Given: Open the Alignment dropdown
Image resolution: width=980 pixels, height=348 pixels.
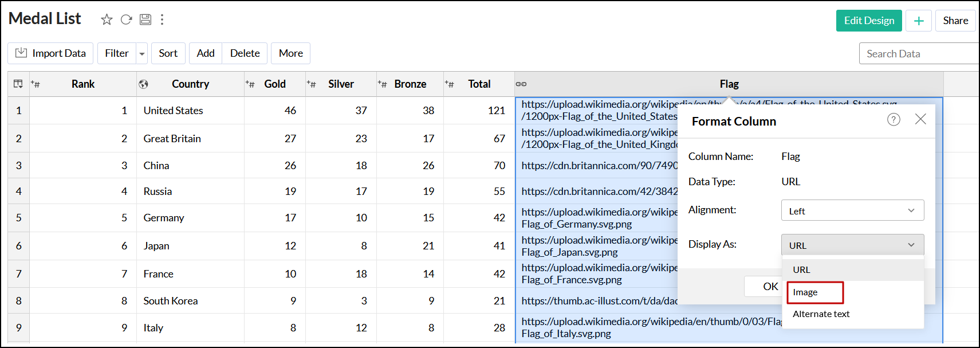Looking at the screenshot, I should 852,210.
